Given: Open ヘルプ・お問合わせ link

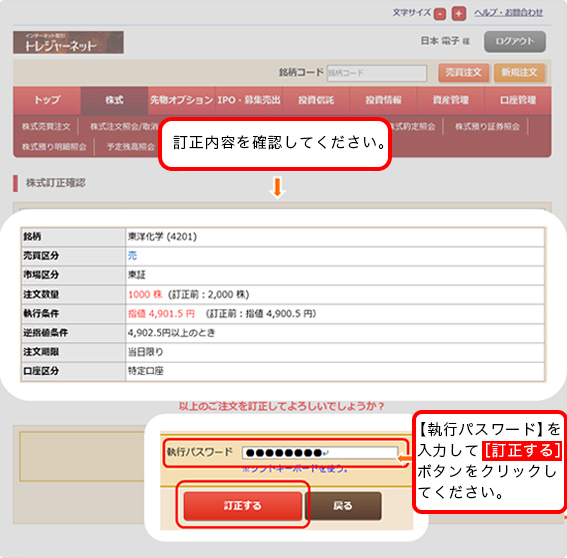Looking at the screenshot, I should (508, 13).
